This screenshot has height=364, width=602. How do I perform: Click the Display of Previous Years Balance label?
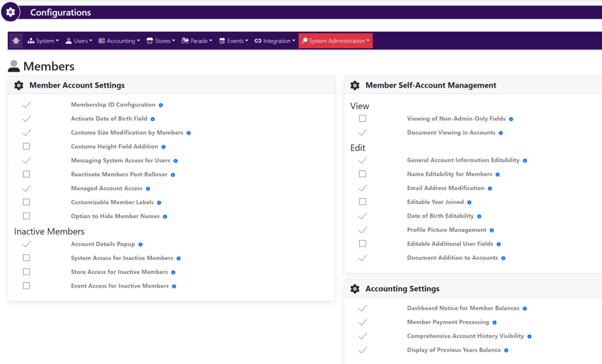(454, 350)
